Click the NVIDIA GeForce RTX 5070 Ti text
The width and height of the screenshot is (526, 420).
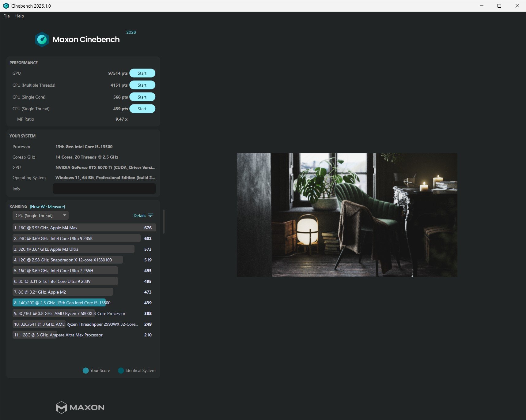tap(105, 167)
